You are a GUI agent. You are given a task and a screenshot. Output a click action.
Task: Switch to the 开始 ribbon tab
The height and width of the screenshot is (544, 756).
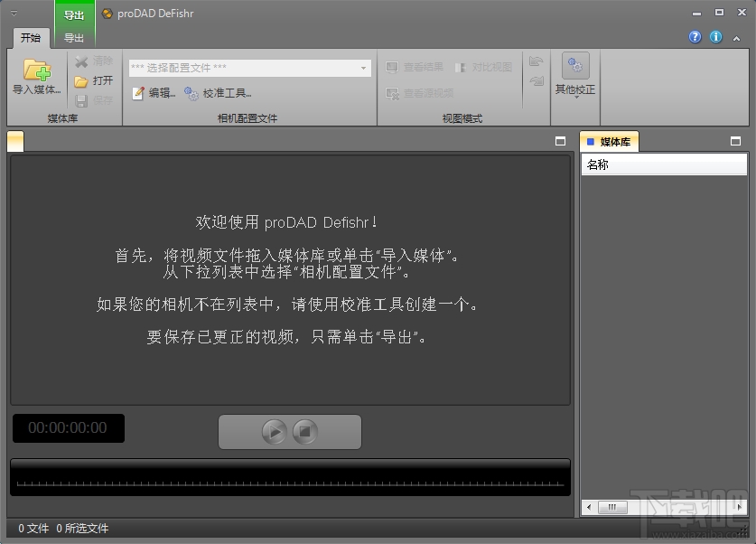[31, 38]
